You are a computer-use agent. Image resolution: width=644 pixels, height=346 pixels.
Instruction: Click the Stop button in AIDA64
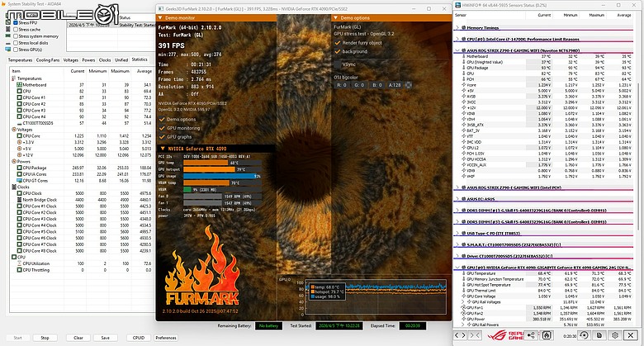coord(45,338)
